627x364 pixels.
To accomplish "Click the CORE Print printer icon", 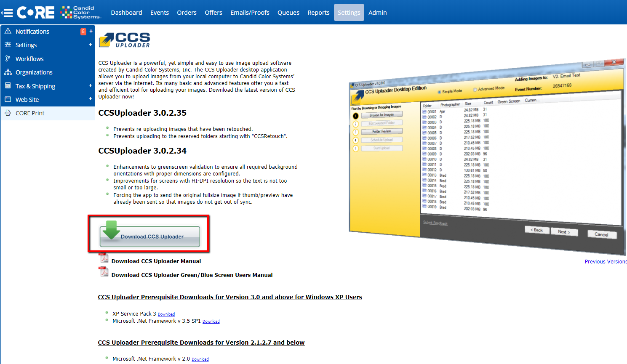I will (x=8, y=113).
